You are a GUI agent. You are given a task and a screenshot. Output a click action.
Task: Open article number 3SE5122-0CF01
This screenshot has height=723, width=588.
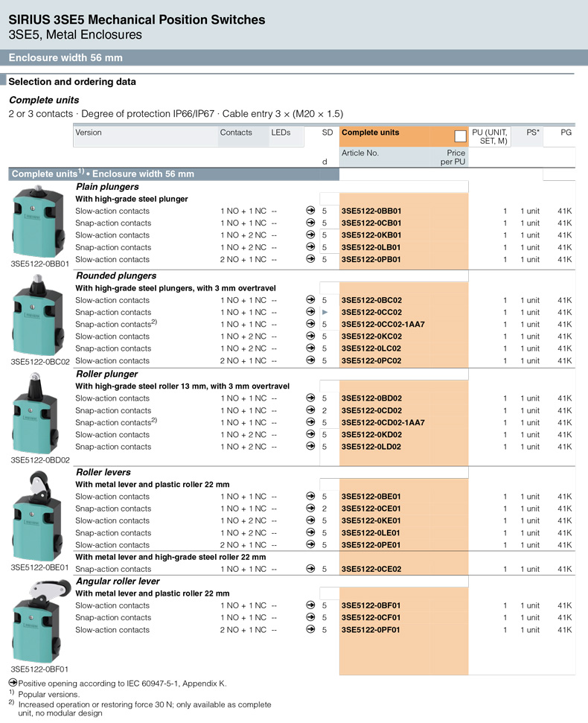[371, 618]
